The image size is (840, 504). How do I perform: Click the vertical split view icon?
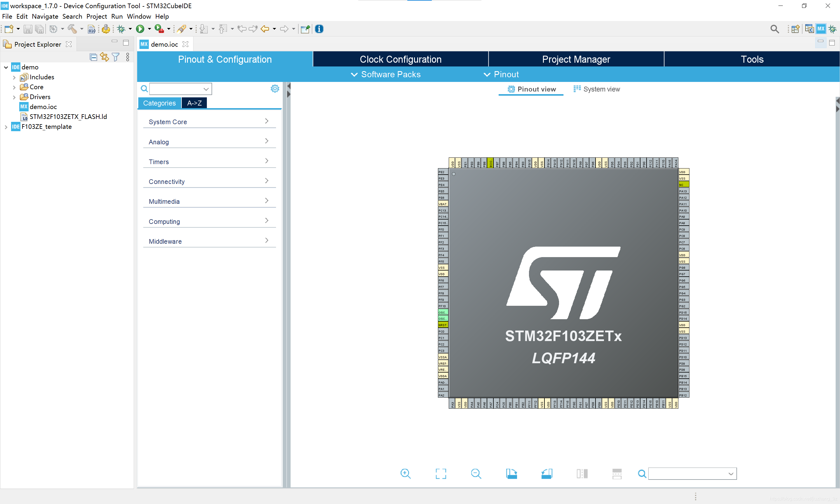(582, 473)
